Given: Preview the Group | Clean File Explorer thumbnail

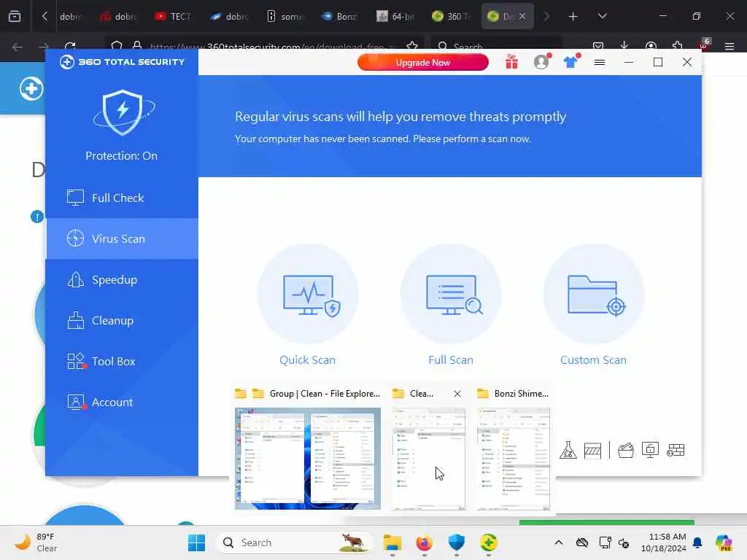Looking at the screenshot, I should [x=308, y=458].
